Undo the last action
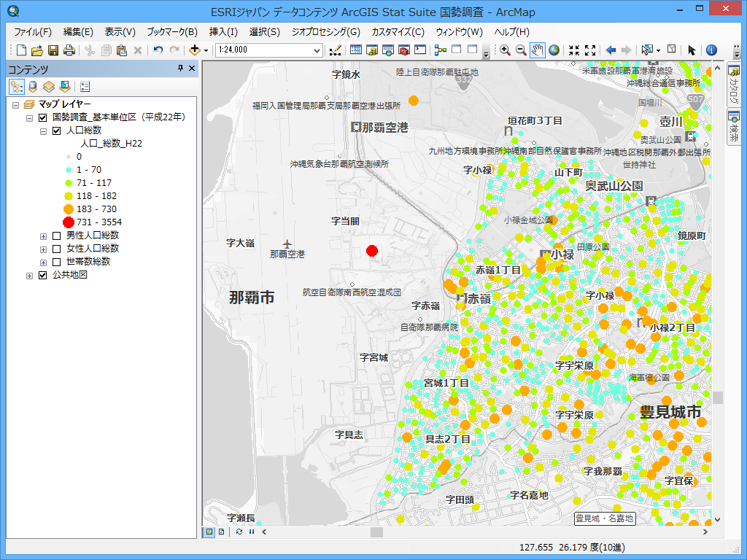Viewport: 747px width, 560px height. [158, 50]
